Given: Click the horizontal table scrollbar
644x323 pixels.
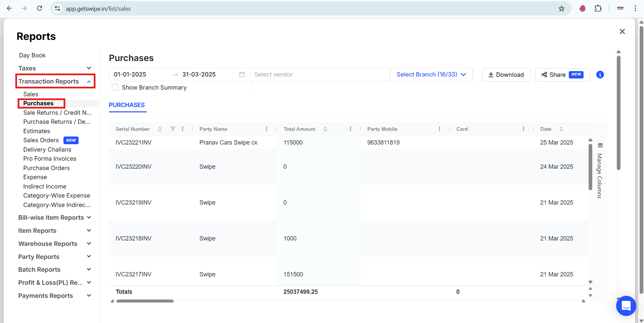Looking at the screenshot, I should [x=145, y=301].
